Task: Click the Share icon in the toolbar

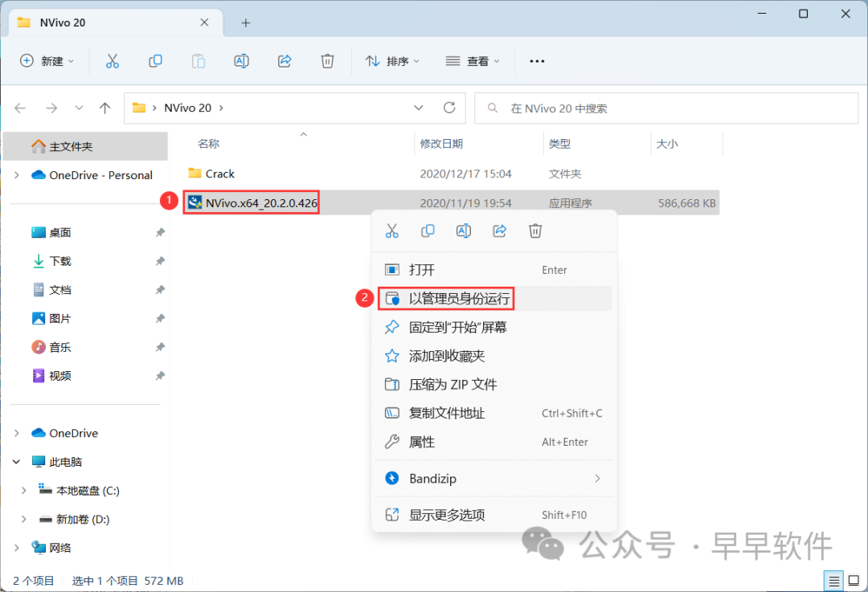Action: point(284,61)
